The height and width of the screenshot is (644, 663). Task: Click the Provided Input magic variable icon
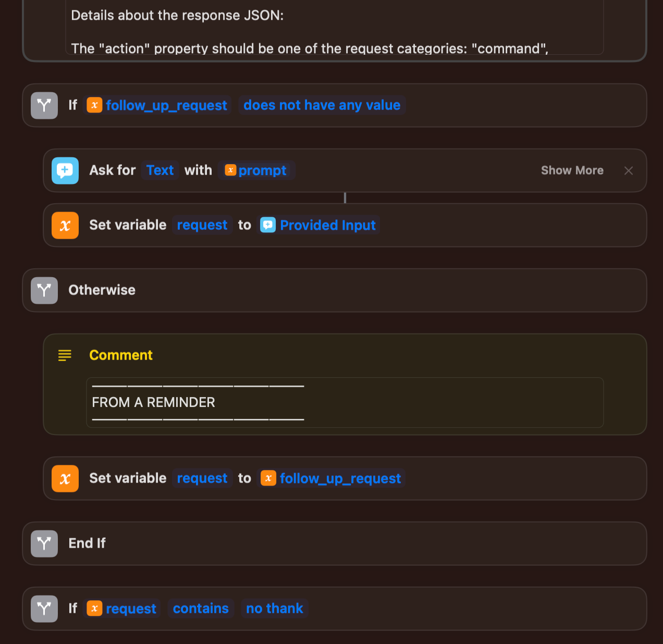[x=268, y=225]
